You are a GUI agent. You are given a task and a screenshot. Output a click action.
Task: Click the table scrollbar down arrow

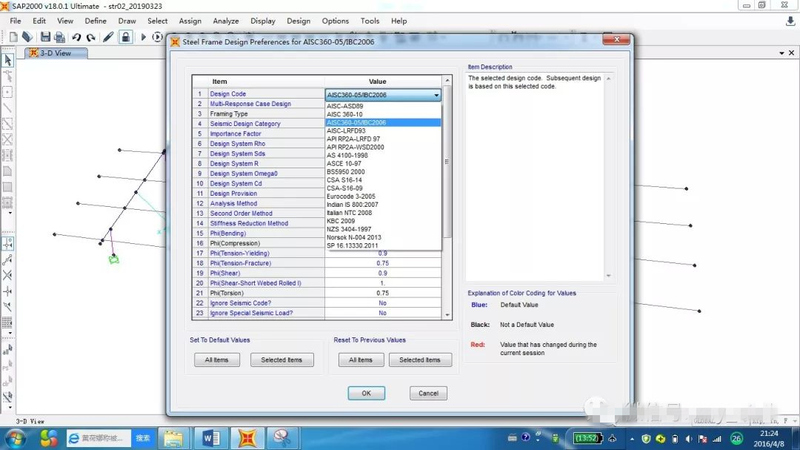coord(447,315)
